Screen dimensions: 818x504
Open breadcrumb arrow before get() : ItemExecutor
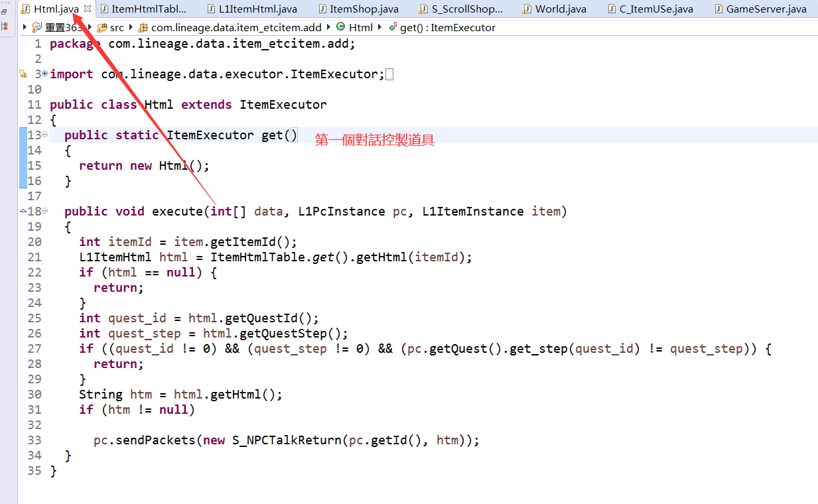point(380,27)
